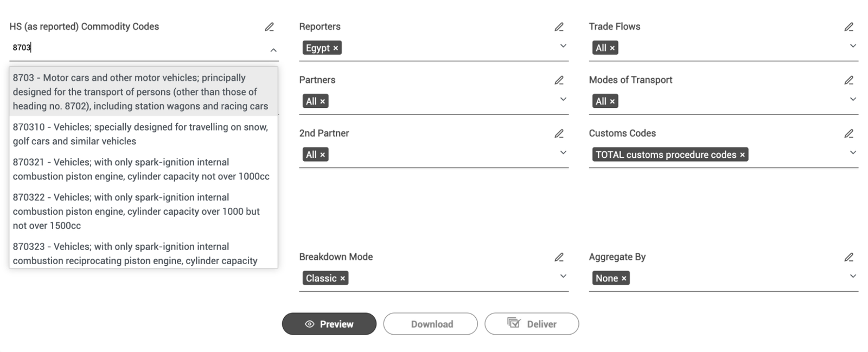Remove the Classic breakdown mode tag
868x352 pixels.
[x=342, y=279]
